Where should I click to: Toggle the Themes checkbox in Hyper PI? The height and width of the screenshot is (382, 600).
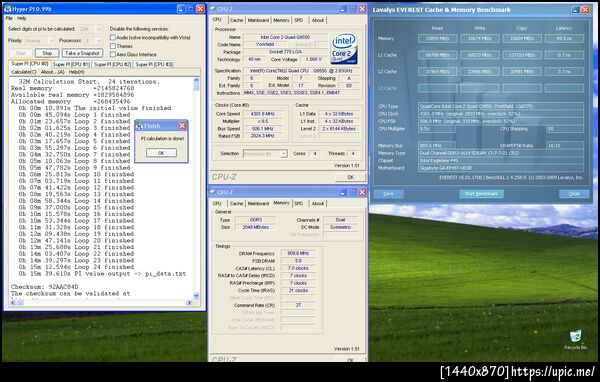(112, 46)
